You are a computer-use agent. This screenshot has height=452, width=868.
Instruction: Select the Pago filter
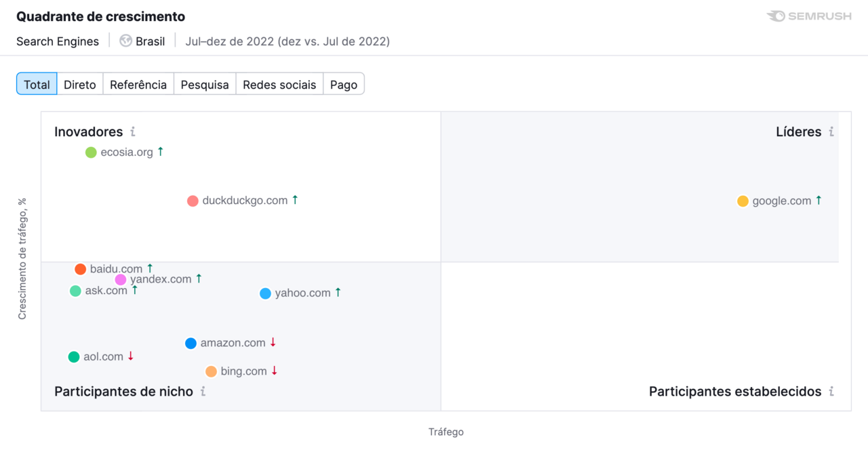pyautogui.click(x=344, y=84)
